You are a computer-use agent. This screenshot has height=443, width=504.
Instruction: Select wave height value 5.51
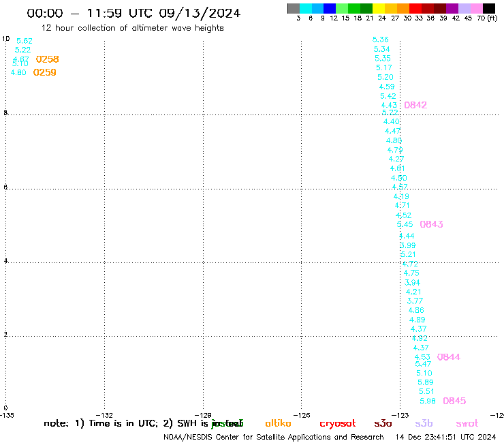[426, 391]
